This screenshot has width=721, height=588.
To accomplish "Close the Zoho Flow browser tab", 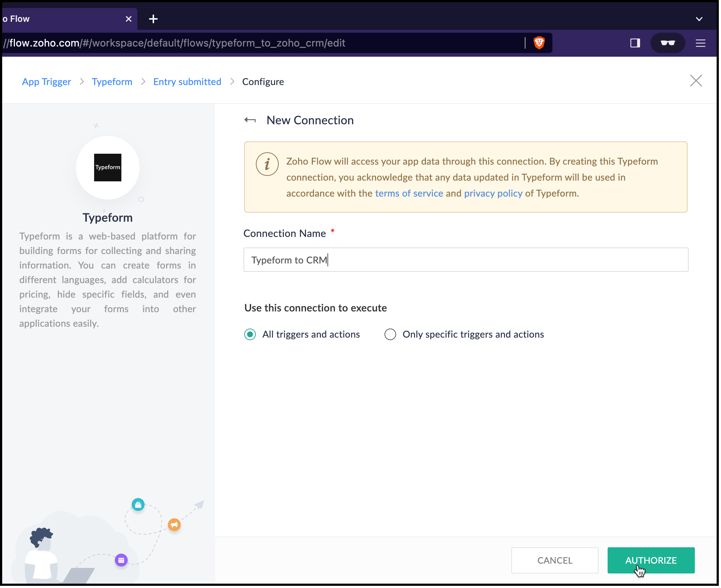I will 129,19.
